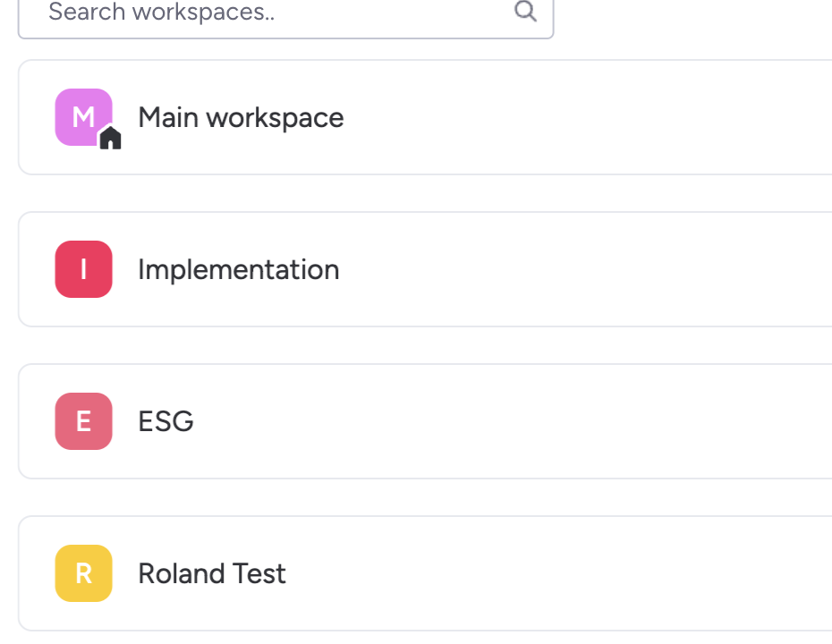Image resolution: width=832 pixels, height=644 pixels.
Task: Click blank space in the ESG card
Action: tap(531, 421)
